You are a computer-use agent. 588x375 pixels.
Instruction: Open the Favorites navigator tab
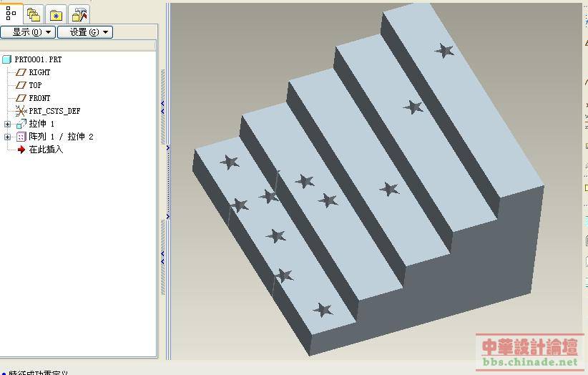[x=56, y=15]
